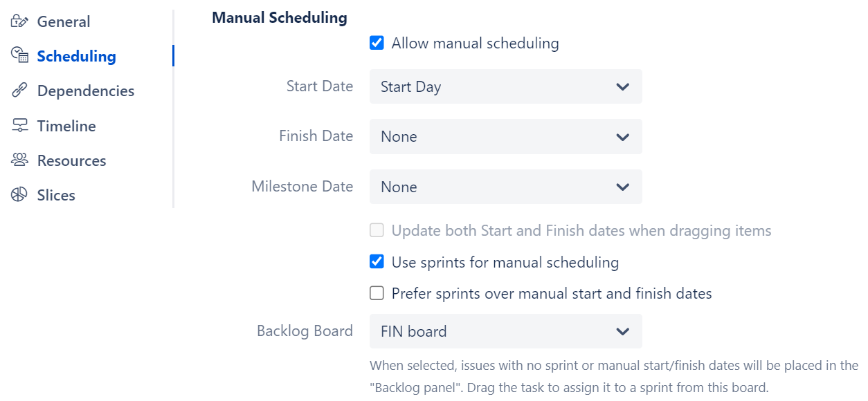The image size is (868, 401).
Task: Open the Milestone Date dropdown
Action: pos(506,187)
